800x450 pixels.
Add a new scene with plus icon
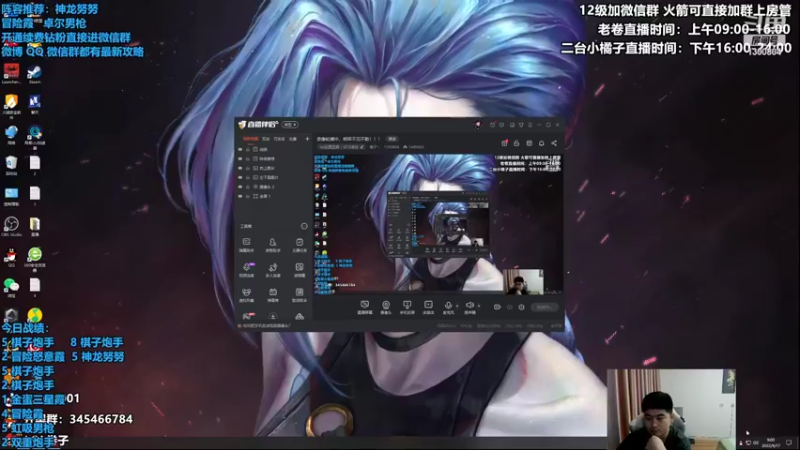pyautogui.click(x=307, y=139)
